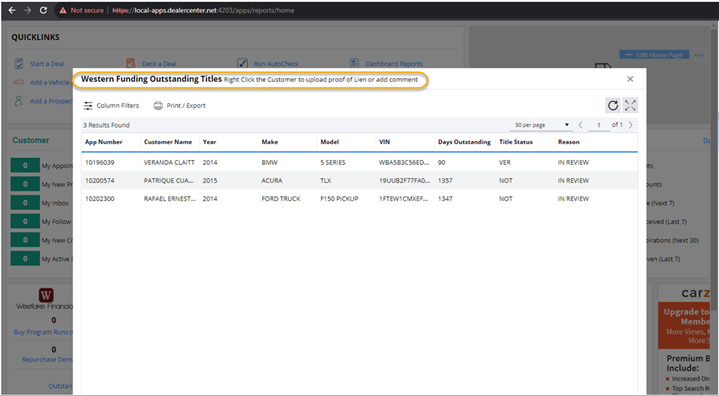
Task: Go back using the browser back arrow
Action: point(12,10)
